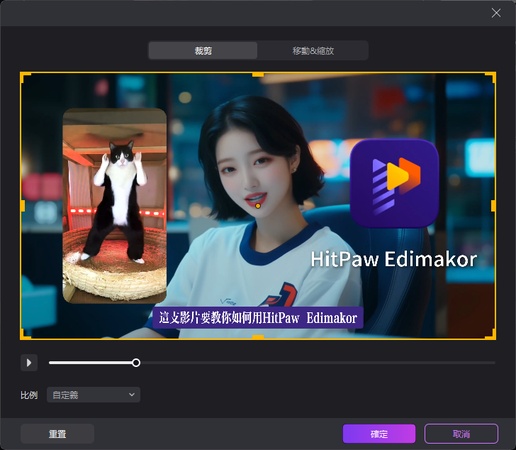This screenshot has height=450, width=516.
Task: Close the crop dialog window
Action: [x=496, y=13]
